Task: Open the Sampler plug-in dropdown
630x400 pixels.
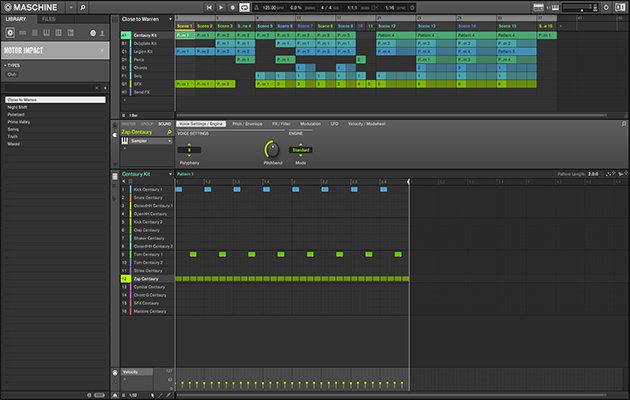Action: (x=150, y=141)
